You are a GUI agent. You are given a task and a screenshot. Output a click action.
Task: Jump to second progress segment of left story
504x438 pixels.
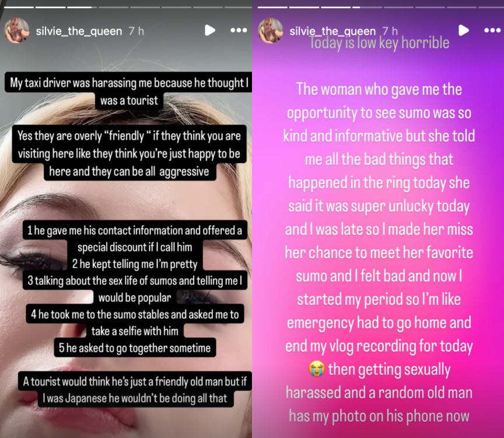(50, 7)
